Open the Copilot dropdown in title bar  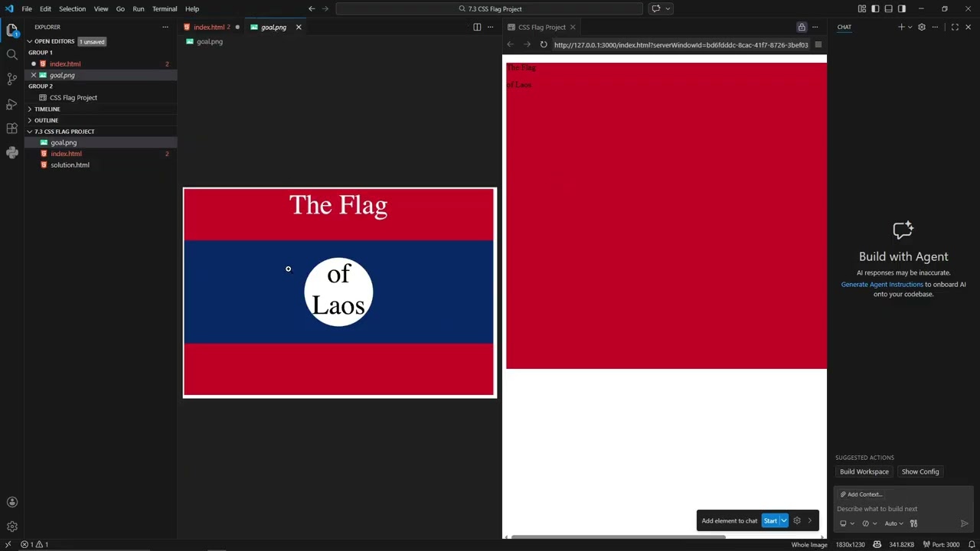coord(668,8)
